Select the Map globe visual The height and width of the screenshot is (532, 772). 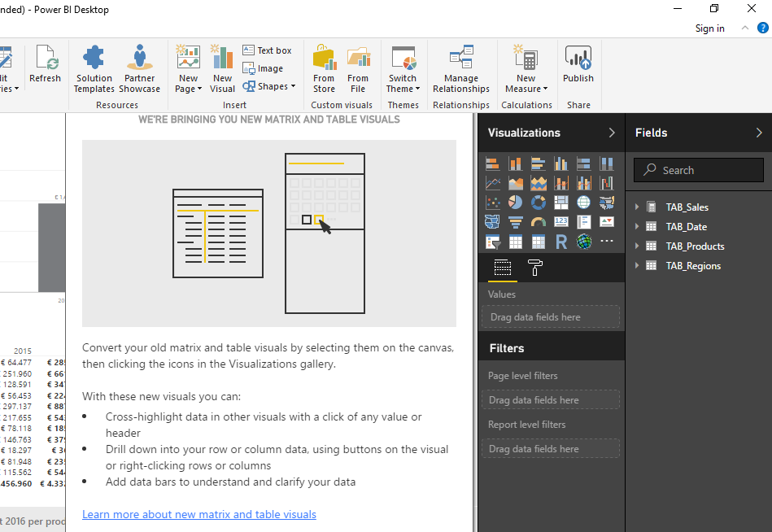click(584, 203)
